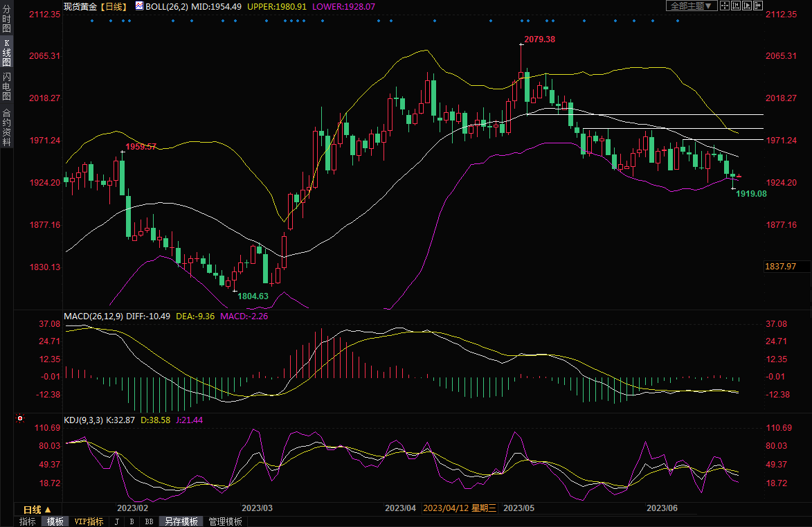Viewport: 812px width, 527px height.
Task: Open the VIP指标 tab
Action: [89, 521]
